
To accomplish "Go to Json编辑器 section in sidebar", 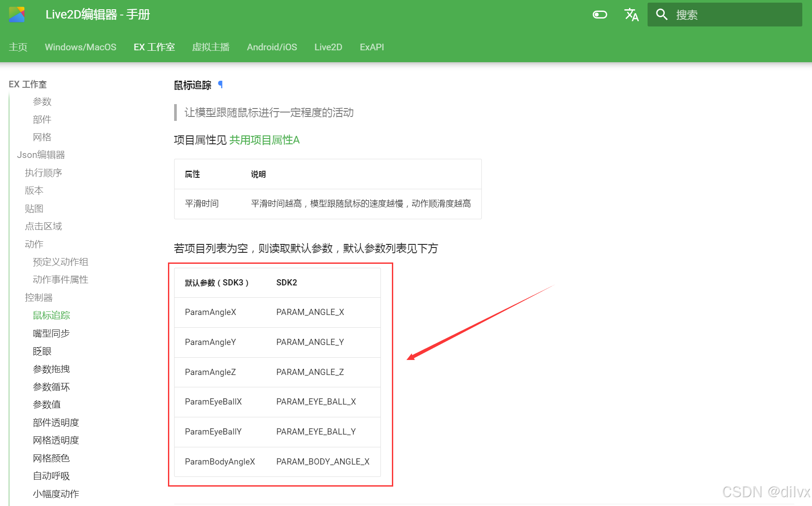I will point(41,155).
